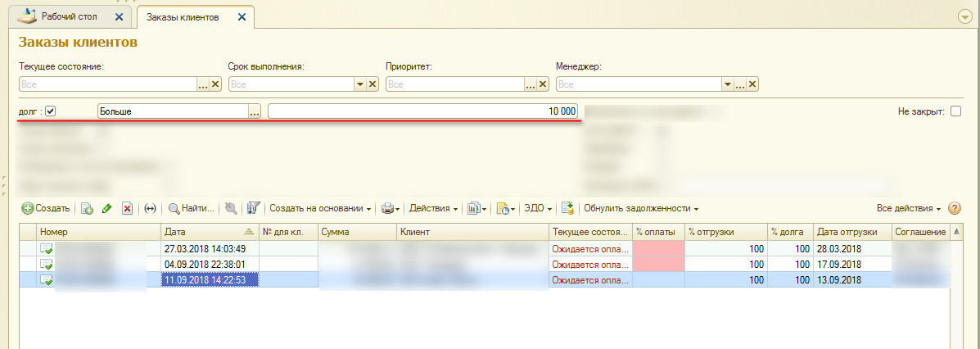Viewport: 980px width, 349px height.
Task: Click the cancel search icon
Action: click(231, 209)
